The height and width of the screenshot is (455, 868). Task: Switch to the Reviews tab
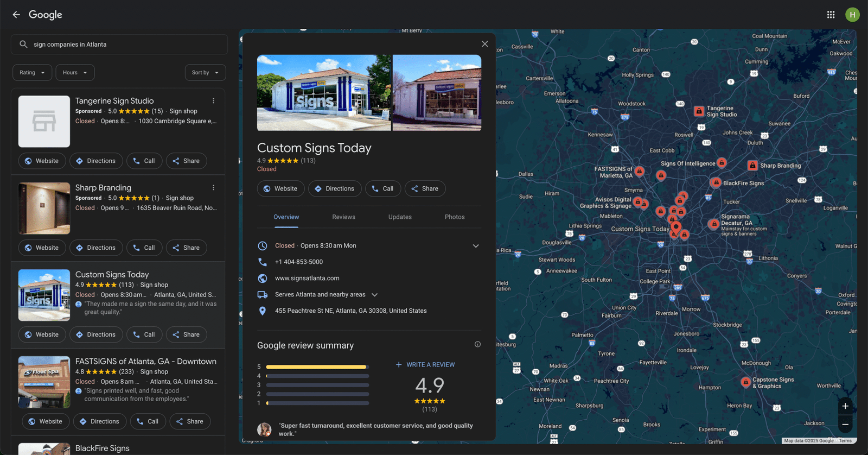coord(343,217)
